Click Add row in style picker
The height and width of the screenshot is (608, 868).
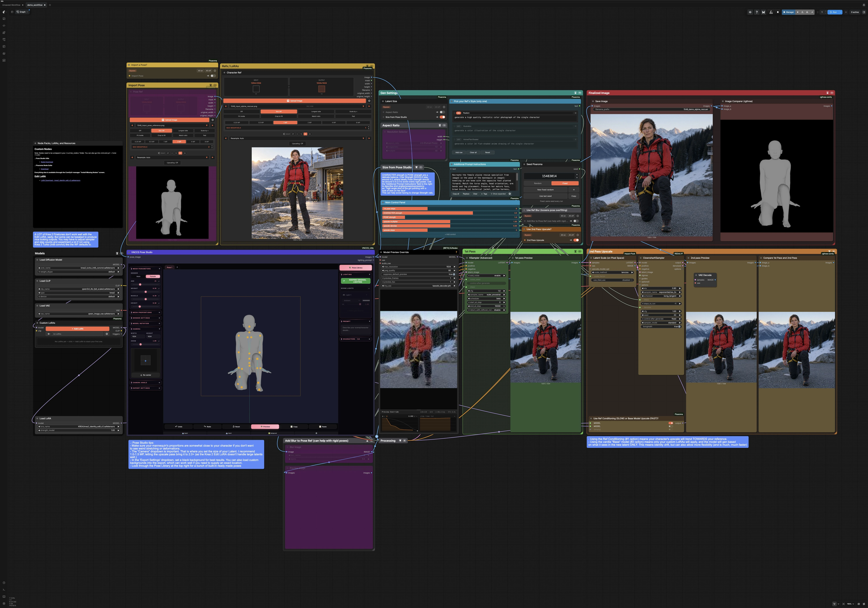click(459, 152)
